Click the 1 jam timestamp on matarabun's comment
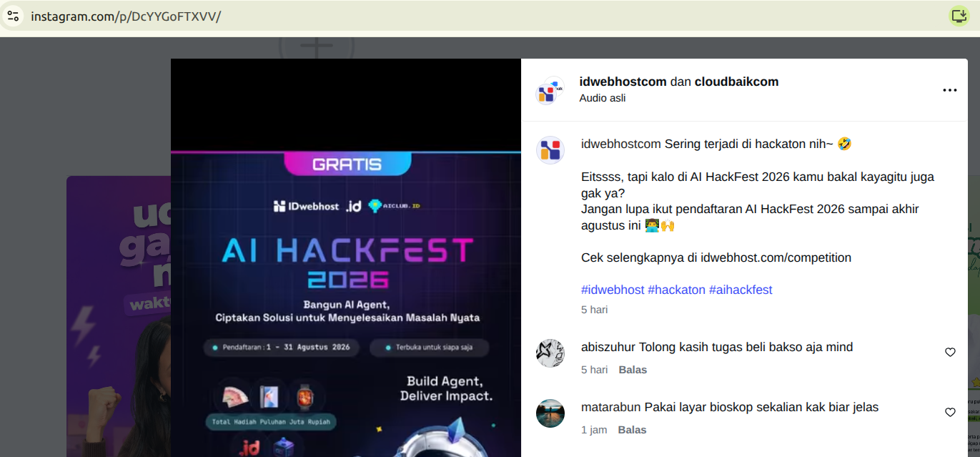 click(x=595, y=430)
